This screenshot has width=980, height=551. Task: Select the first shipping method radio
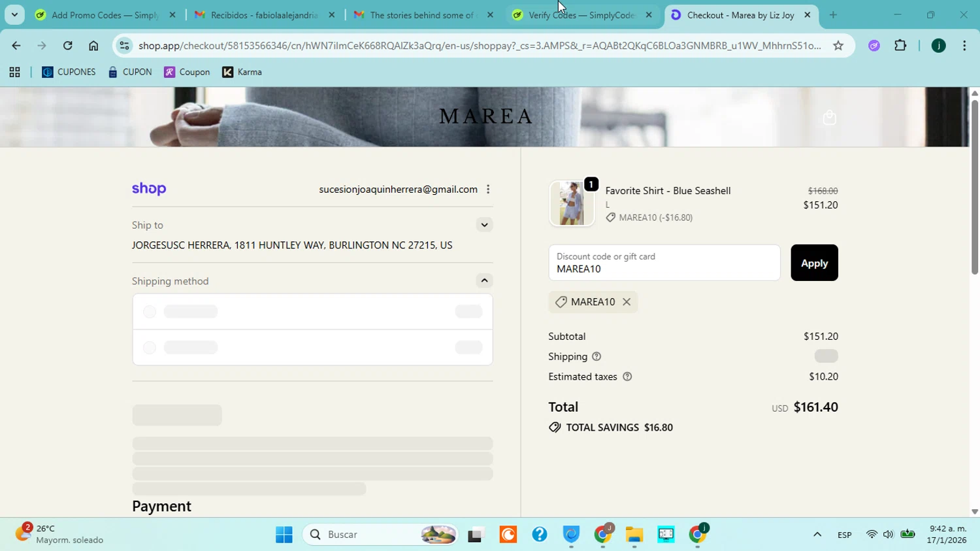pyautogui.click(x=150, y=312)
